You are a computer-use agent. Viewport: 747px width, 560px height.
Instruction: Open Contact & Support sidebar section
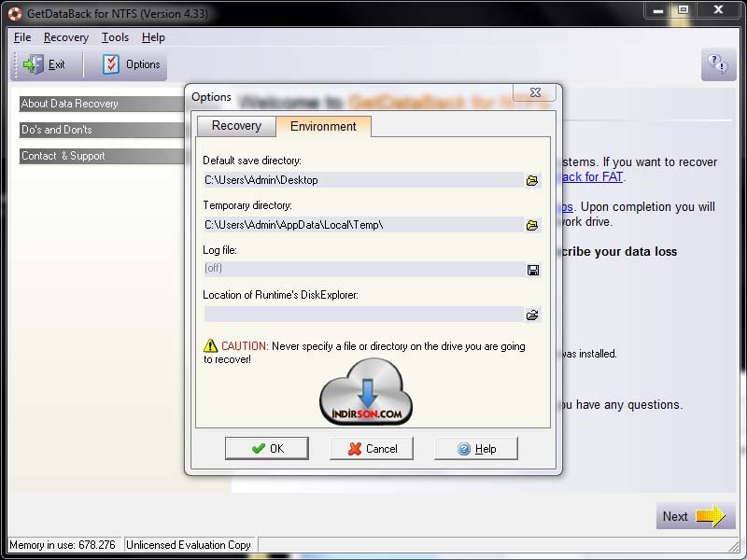pos(102,156)
